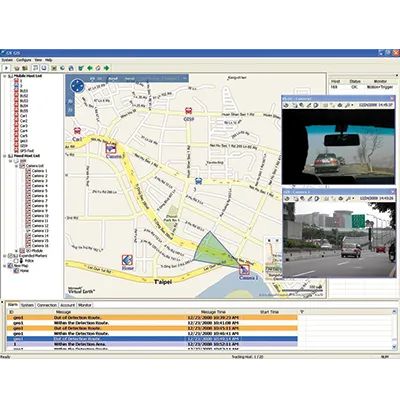Viewport: 400px width, 400px height.
Task: Select GPS-Test in the Mobile Host List
Action: coord(27,151)
